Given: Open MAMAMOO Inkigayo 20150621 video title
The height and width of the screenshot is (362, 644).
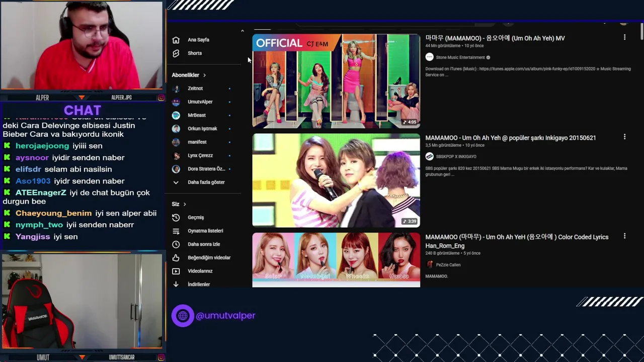Looking at the screenshot, I should 511,138.
